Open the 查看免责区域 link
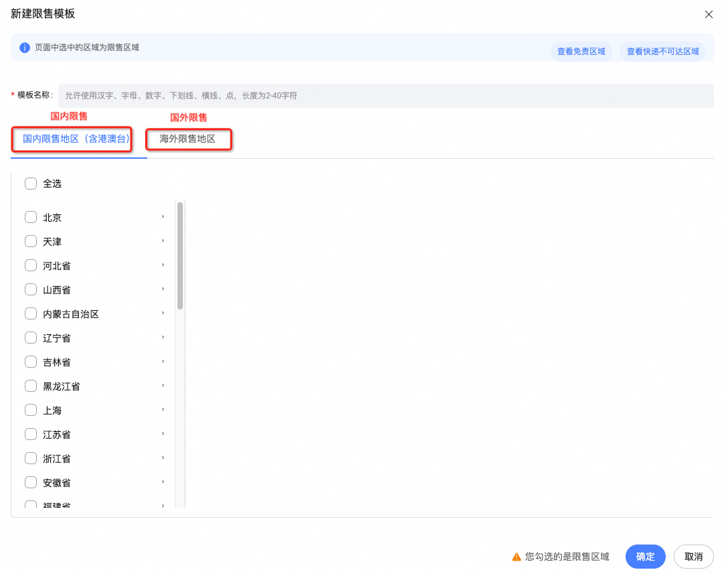The image size is (728, 574). [x=581, y=52]
